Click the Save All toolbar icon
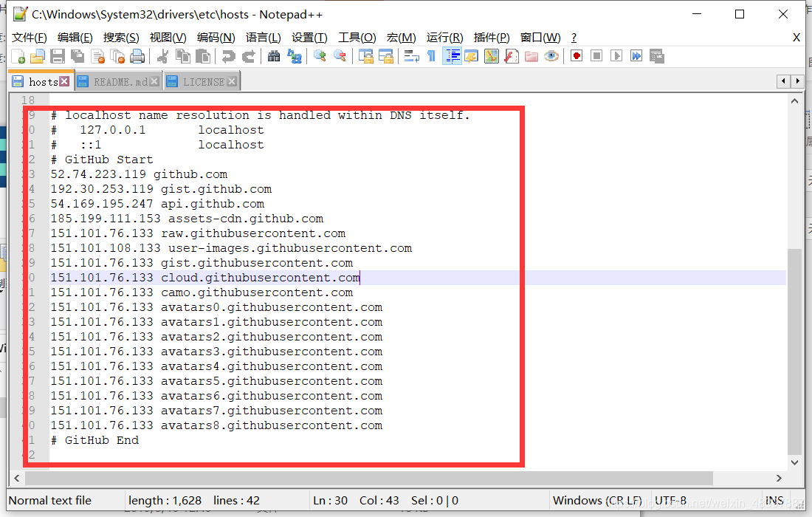The image size is (812, 517). [x=78, y=56]
